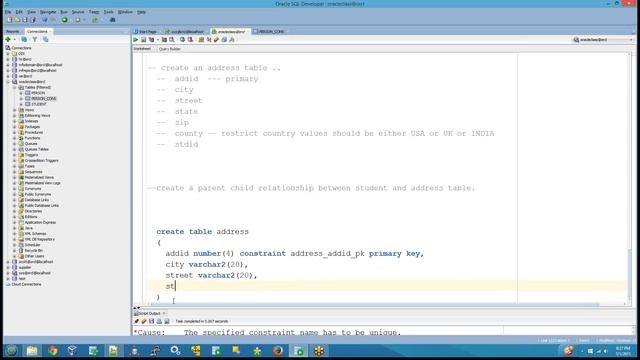Viewport: 640px width, 360px height.
Task: Click the Undo arrow in main toolbar
Action: point(45,20)
